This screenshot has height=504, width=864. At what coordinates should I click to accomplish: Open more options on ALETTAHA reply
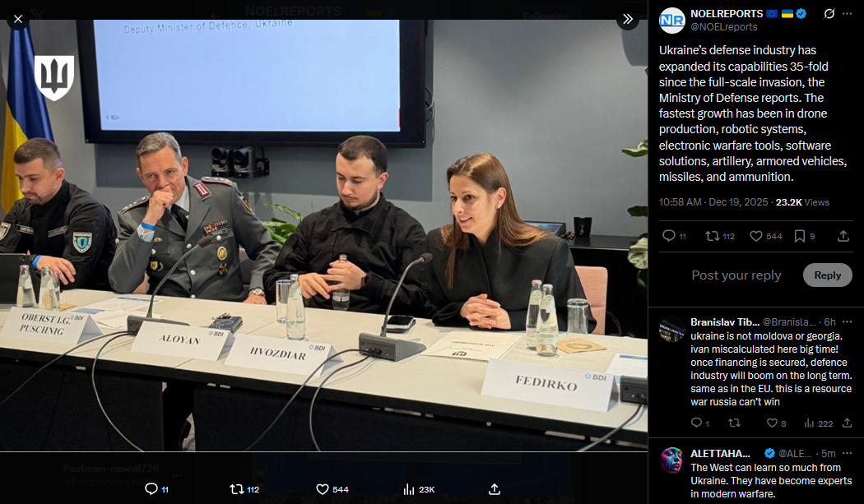point(847,453)
